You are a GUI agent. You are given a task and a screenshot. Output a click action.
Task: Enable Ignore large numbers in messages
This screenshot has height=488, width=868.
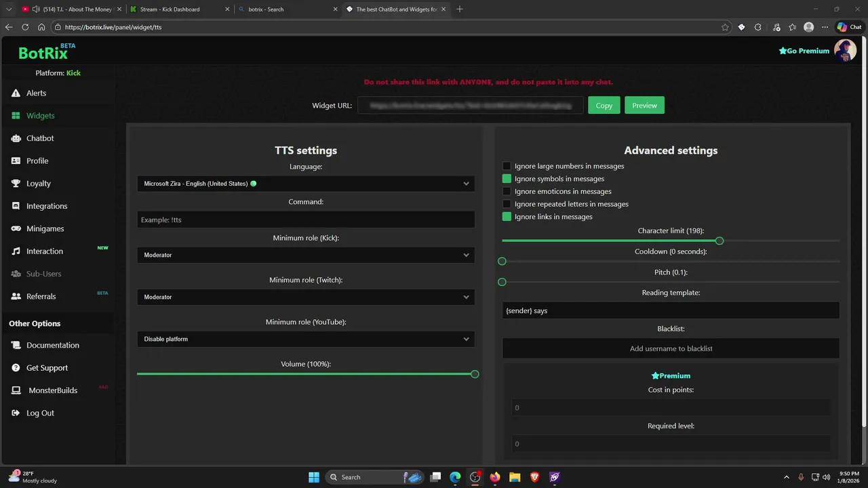pos(507,166)
